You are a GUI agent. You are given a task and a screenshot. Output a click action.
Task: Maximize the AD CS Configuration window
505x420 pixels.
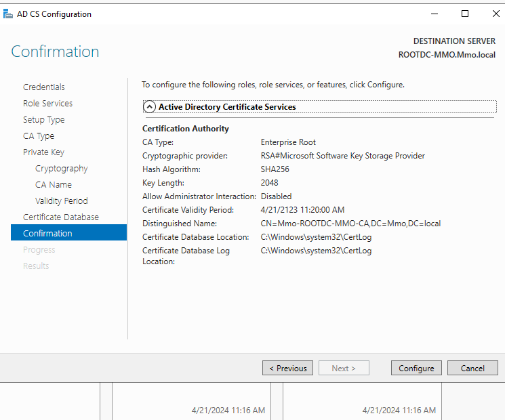pos(465,14)
